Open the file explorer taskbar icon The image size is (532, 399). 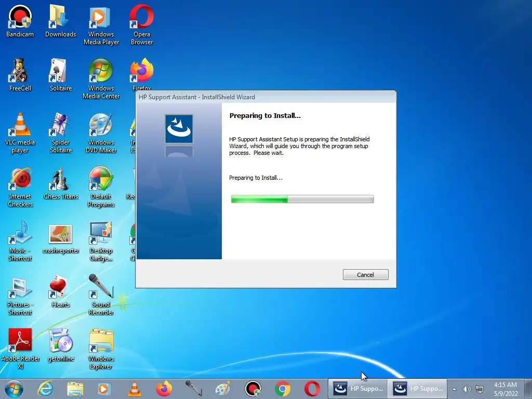[75, 389]
